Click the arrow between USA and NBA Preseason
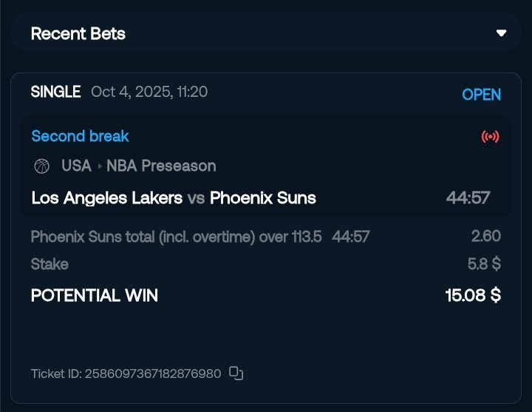 pos(99,166)
